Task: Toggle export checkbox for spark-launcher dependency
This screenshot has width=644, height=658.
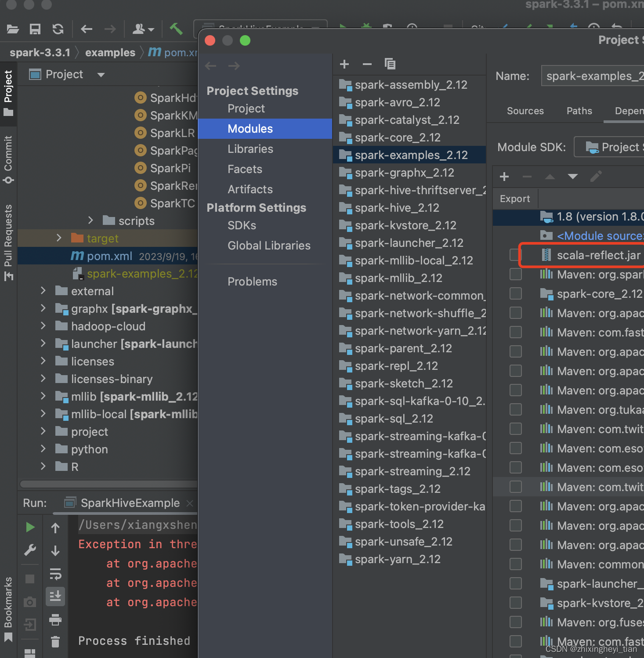Action: (516, 584)
